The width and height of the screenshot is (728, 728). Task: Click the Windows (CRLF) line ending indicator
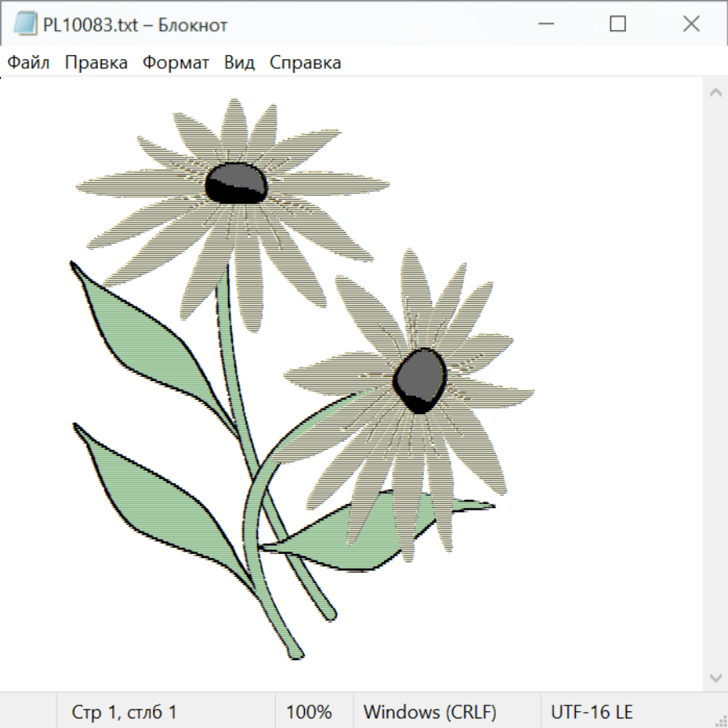click(x=430, y=712)
